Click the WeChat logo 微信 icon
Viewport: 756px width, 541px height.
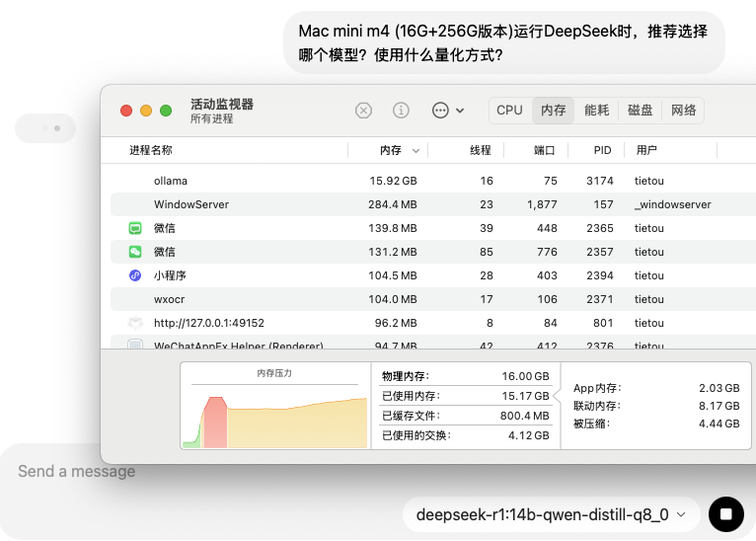pos(135,252)
